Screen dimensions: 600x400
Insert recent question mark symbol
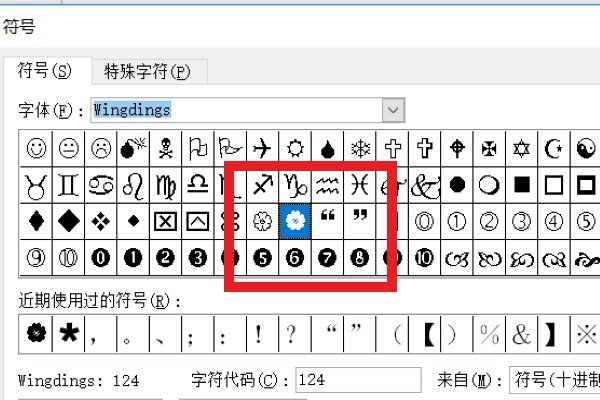click(x=295, y=334)
